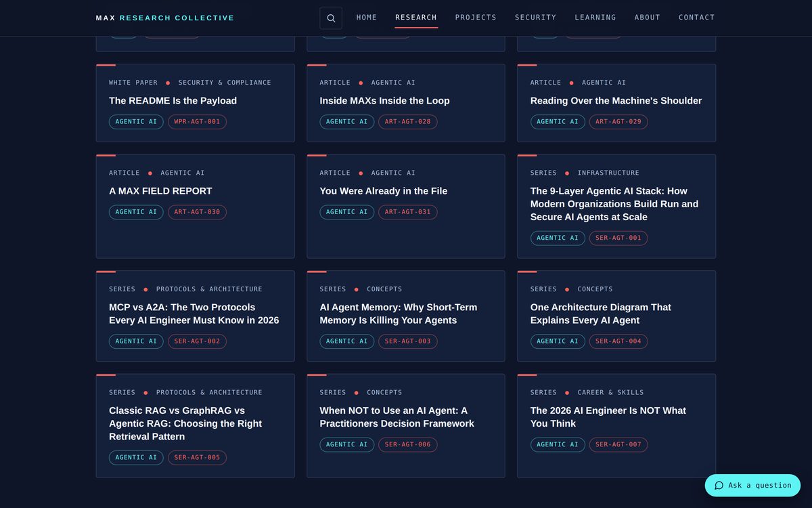This screenshot has height=508, width=812.
Task: Go to the Contact page
Action: pos(697,18)
